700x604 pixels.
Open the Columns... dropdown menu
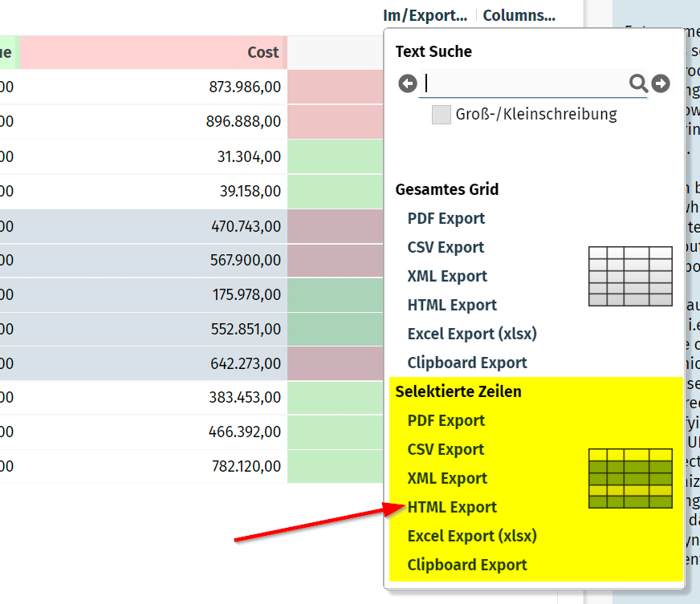[519, 15]
